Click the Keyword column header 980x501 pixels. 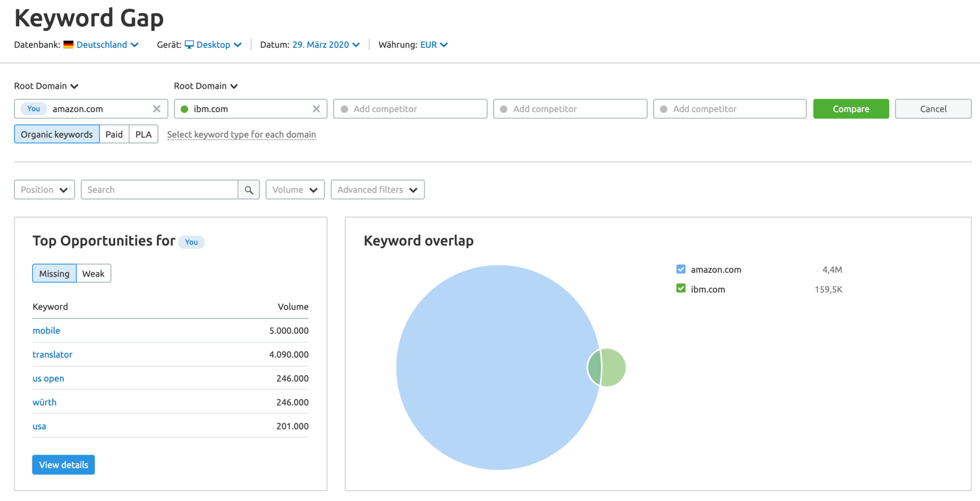pyautogui.click(x=50, y=307)
